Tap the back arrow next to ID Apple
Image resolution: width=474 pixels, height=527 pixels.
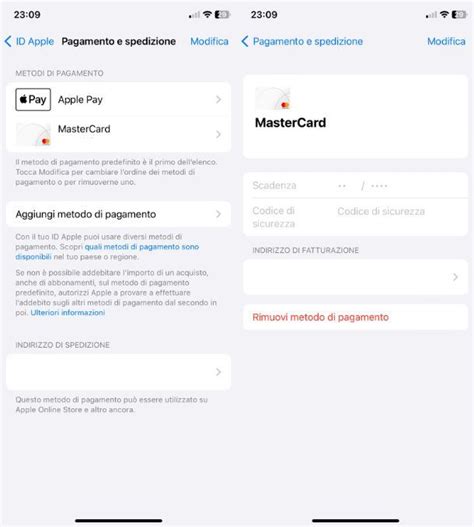[8, 41]
